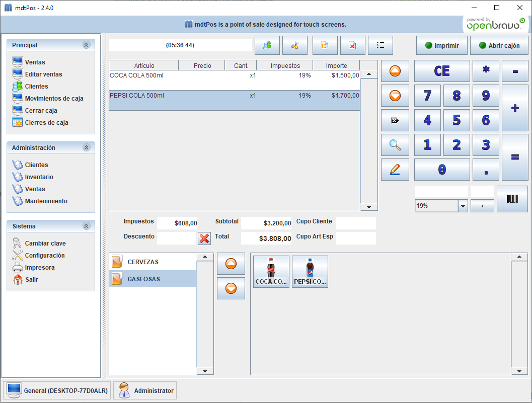Delete current ticket with red X icon
This screenshot has height=403, width=532.
click(x=352, y=45)
